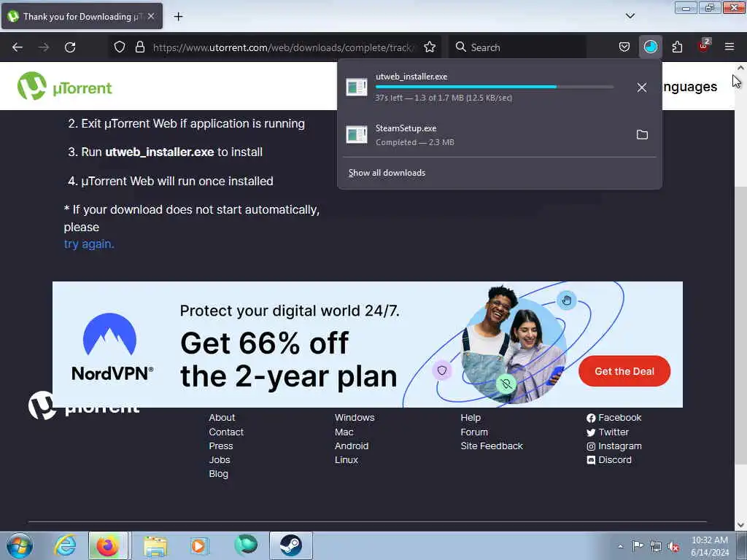Switch to Steam on the taskbar

point(290,545)
